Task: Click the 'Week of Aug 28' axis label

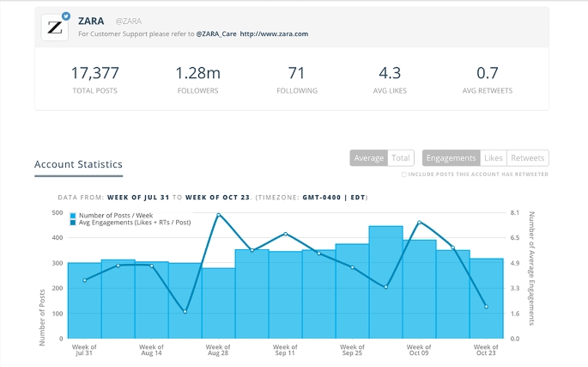Action: 218,350
